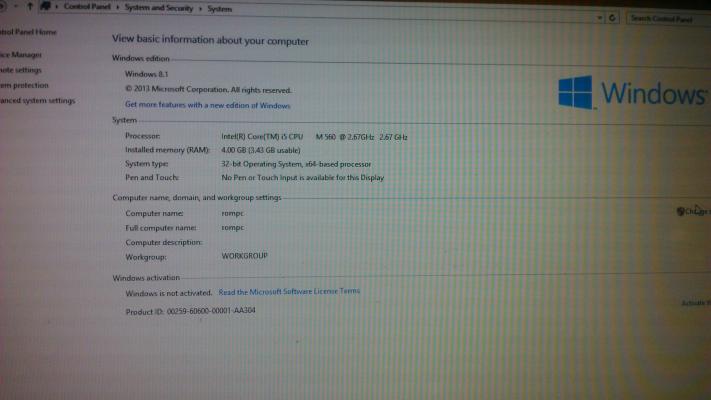
Task: Select 'Windows is not activated.' text
Action: click(169, 293)
